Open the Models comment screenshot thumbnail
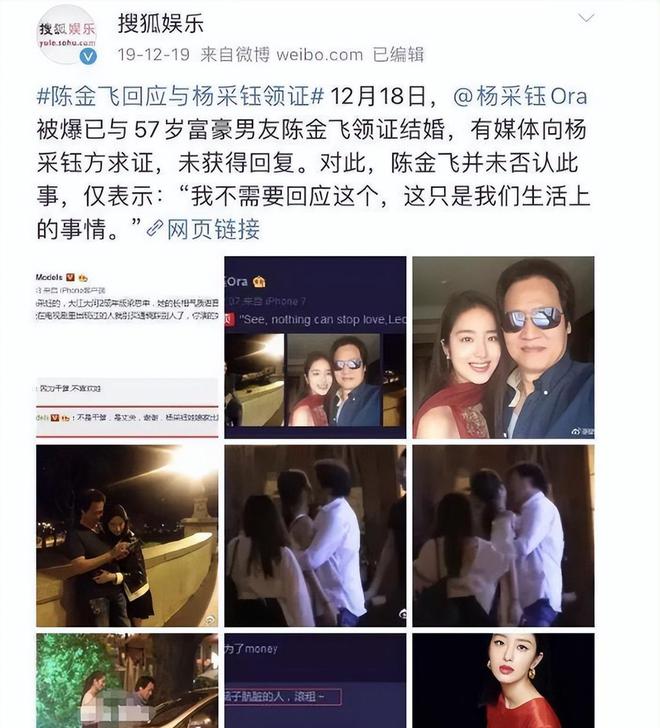Screen dimensions: 660x728 point(127,347)
